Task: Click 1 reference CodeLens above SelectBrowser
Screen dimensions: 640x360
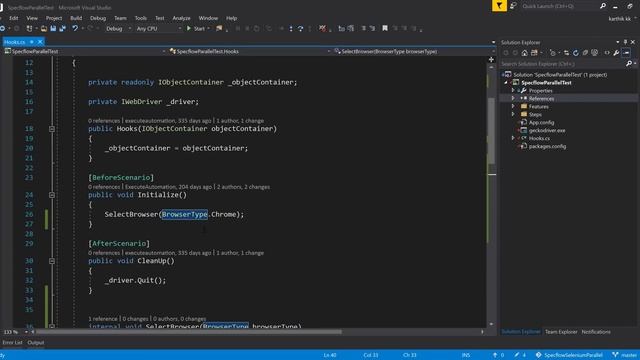Action: click(102, 319)
